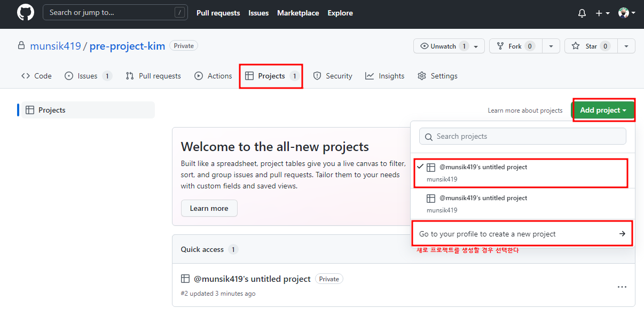Click the Learn more button

tap(209, 208)
